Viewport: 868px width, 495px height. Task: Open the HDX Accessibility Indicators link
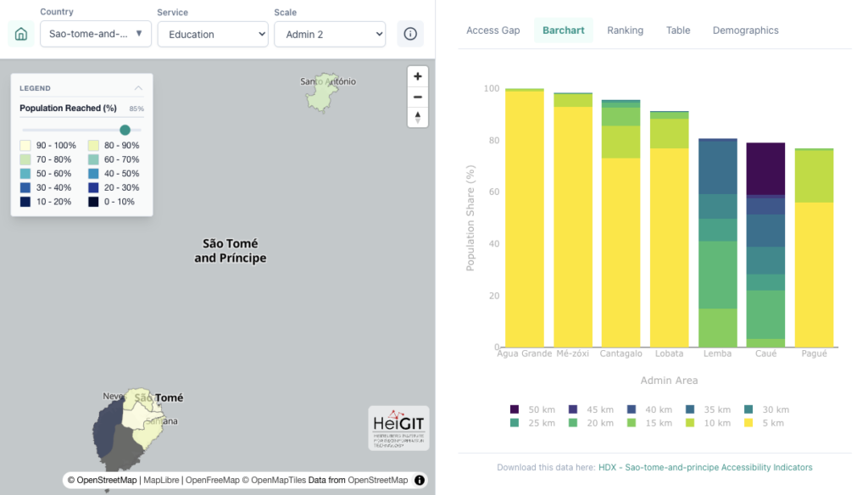click(705, 467)
